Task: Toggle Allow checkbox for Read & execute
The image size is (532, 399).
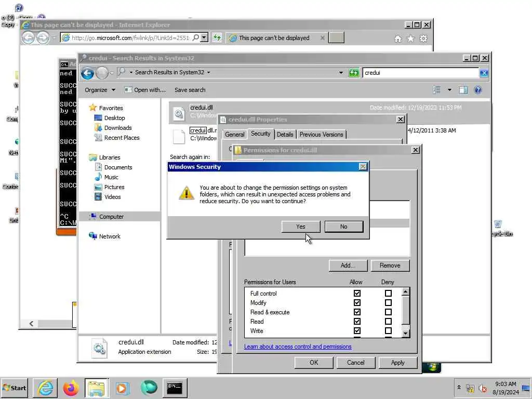Action: coord(357,312)
